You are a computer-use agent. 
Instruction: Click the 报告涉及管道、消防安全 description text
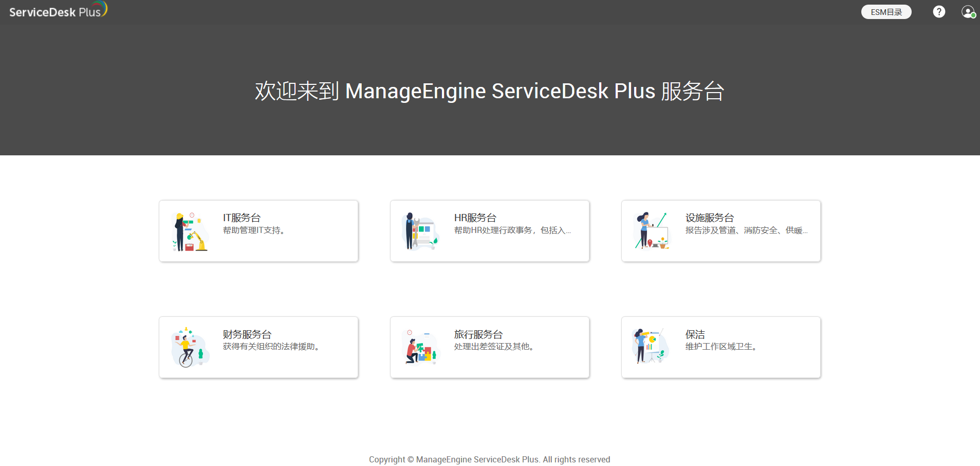coord(746,230)
